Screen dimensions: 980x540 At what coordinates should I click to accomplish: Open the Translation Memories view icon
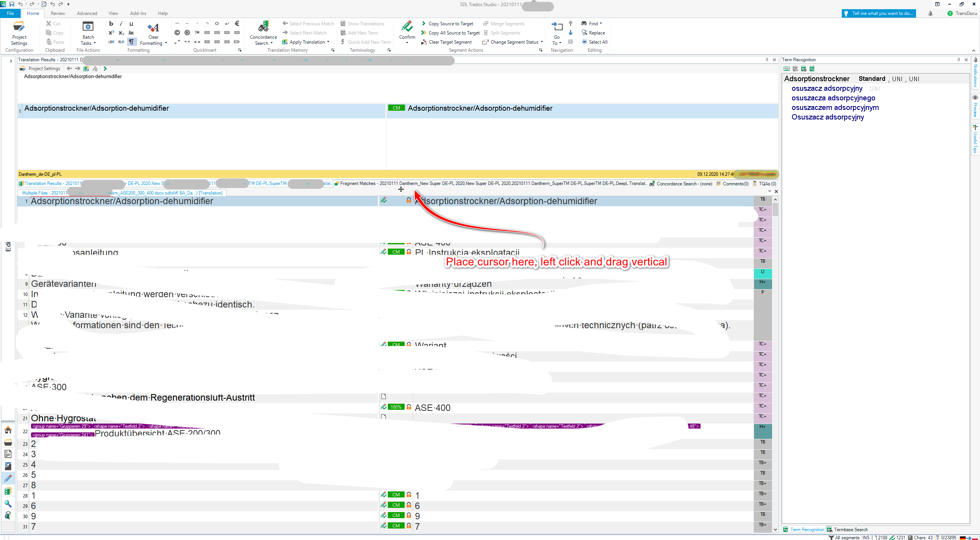[8, 491]
